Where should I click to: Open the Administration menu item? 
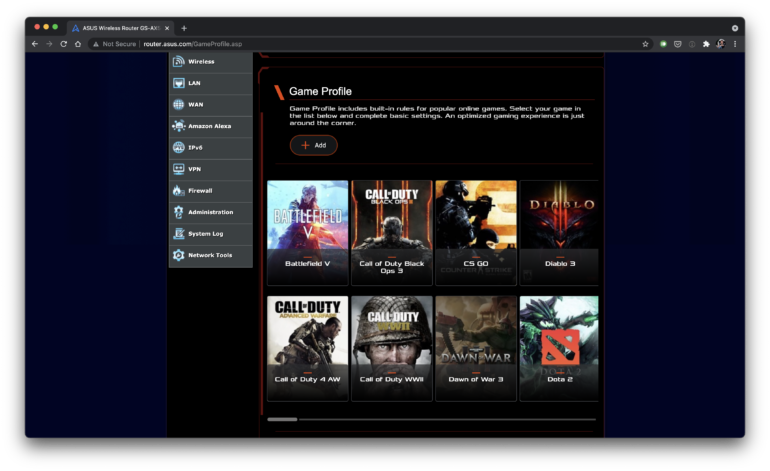click(x=211, y=212)
